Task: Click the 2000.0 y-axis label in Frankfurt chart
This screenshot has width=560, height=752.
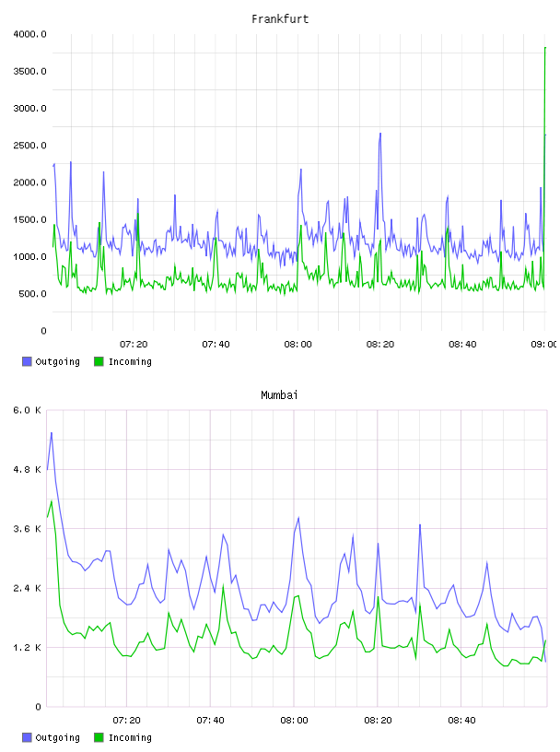Action: (30, 182)
